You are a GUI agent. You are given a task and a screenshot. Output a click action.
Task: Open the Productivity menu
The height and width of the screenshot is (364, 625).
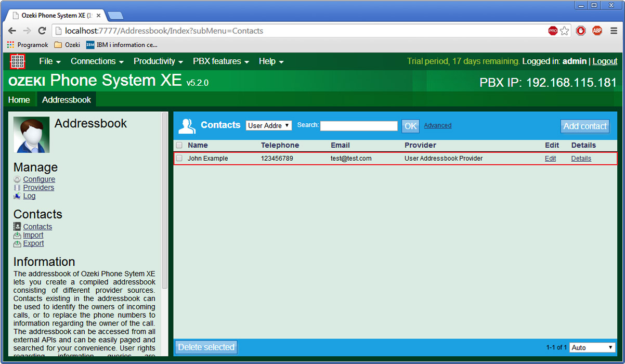(159, 61)
